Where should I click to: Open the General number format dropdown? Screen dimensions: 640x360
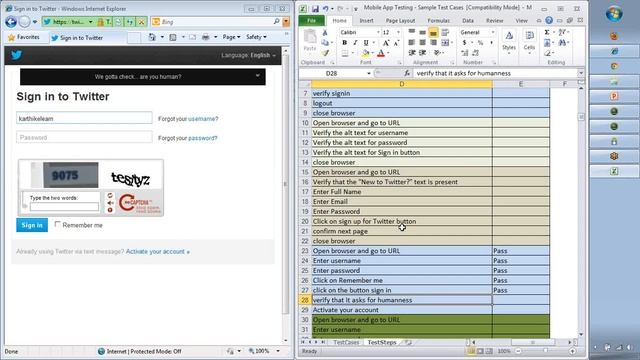[493, 32]
